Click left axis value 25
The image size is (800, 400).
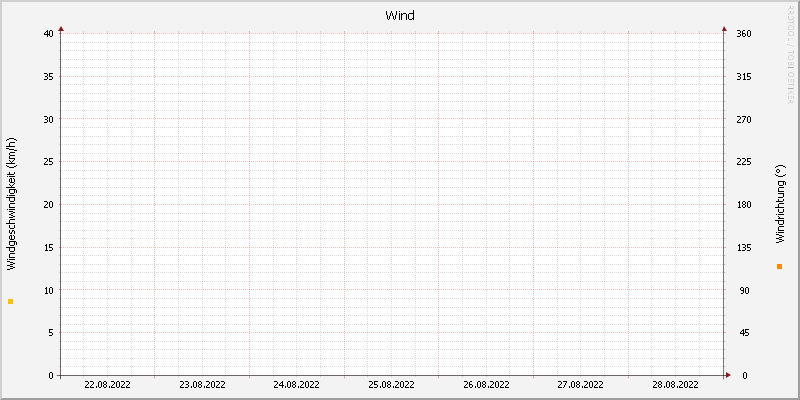click(48, 162)
